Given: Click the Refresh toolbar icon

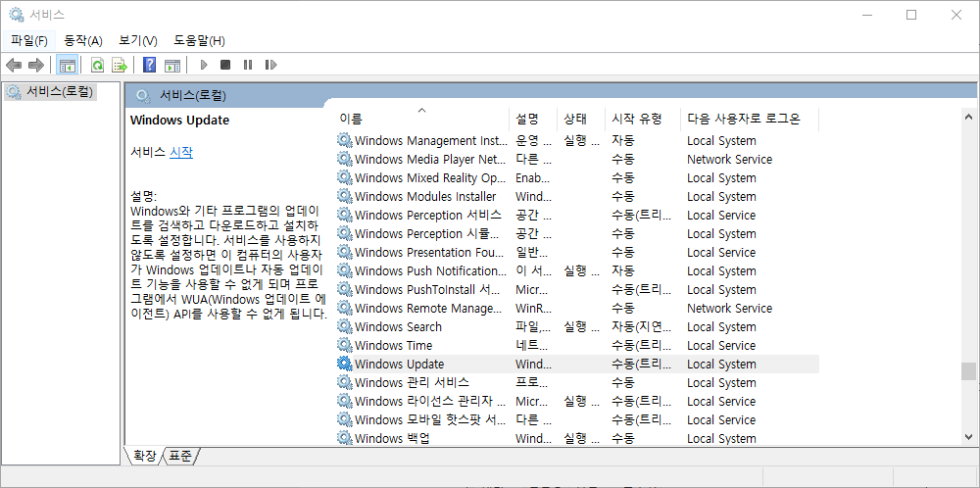Looking at the screenshot, I should point(97,65).
